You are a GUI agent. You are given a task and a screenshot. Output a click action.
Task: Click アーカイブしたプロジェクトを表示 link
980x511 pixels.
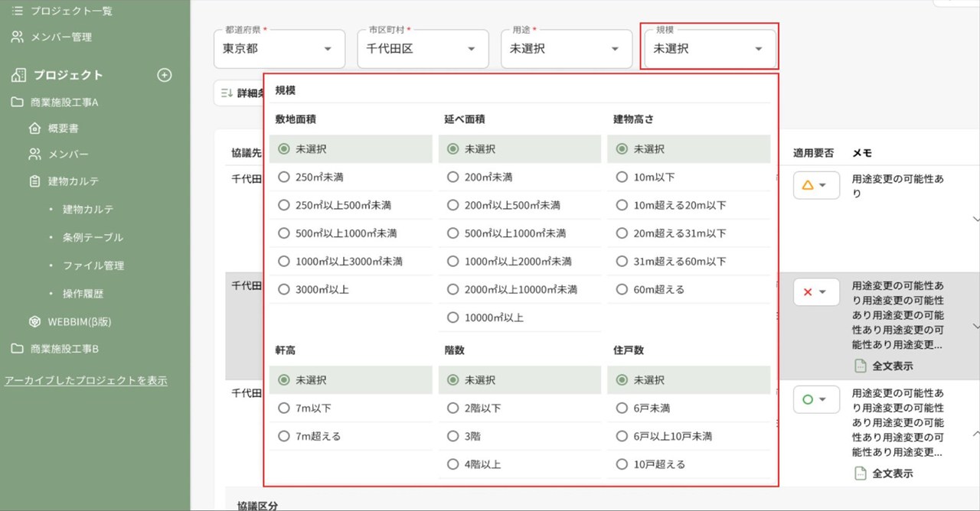(x=86, y=380)
